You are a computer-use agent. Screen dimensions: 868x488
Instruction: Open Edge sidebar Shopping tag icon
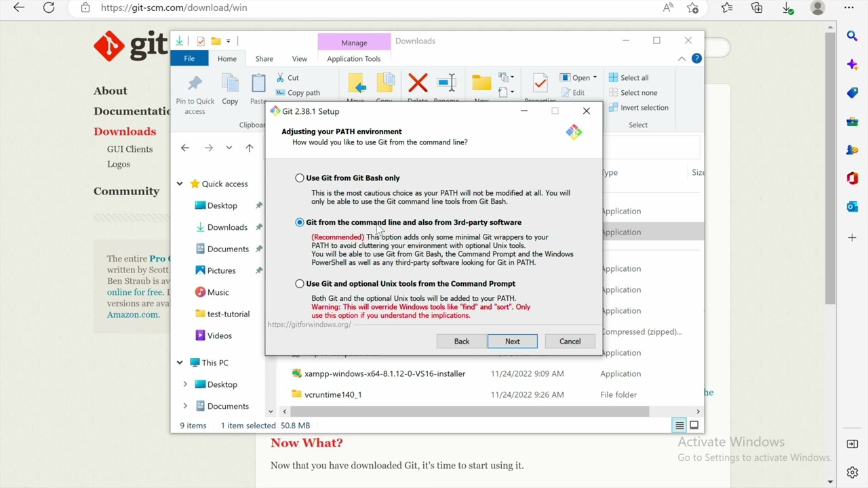852,93
